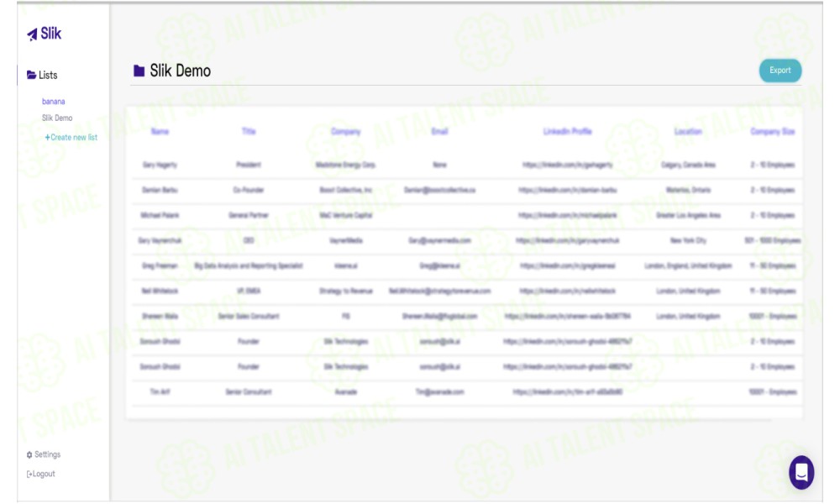This screenshot has width=840, height=504.
Task: Click the New York City location
Action: click(x=688, y=240)
